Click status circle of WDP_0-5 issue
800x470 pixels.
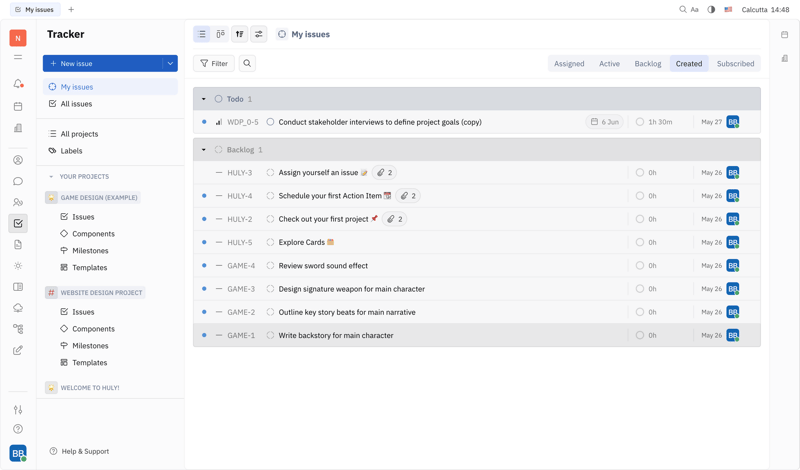(270, 122)
